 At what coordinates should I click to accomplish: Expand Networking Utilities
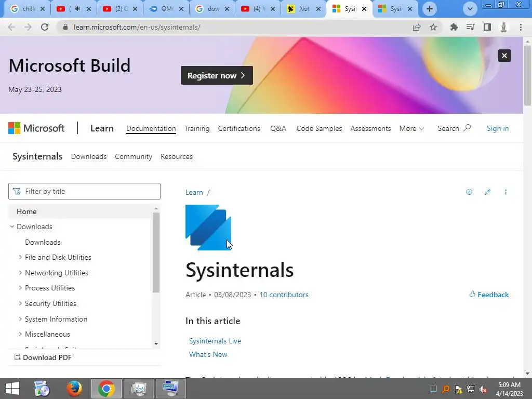pos(20,272)
